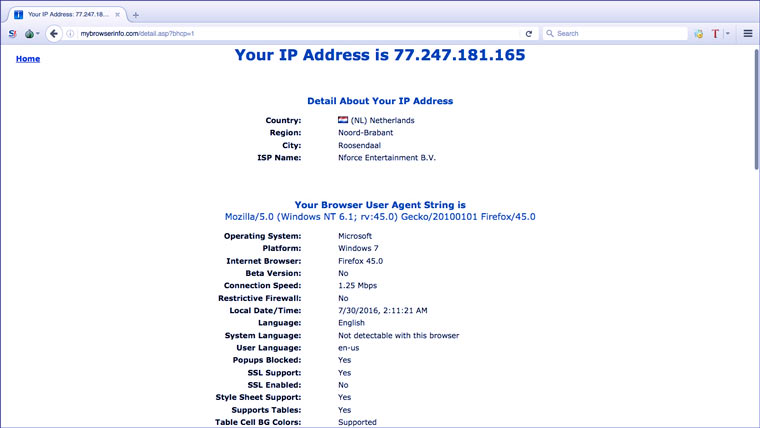Click the 'Noord-Brabant' region value
Image resolution: width=760 pixels, height=428 pixels.
[x=365, y=133]
